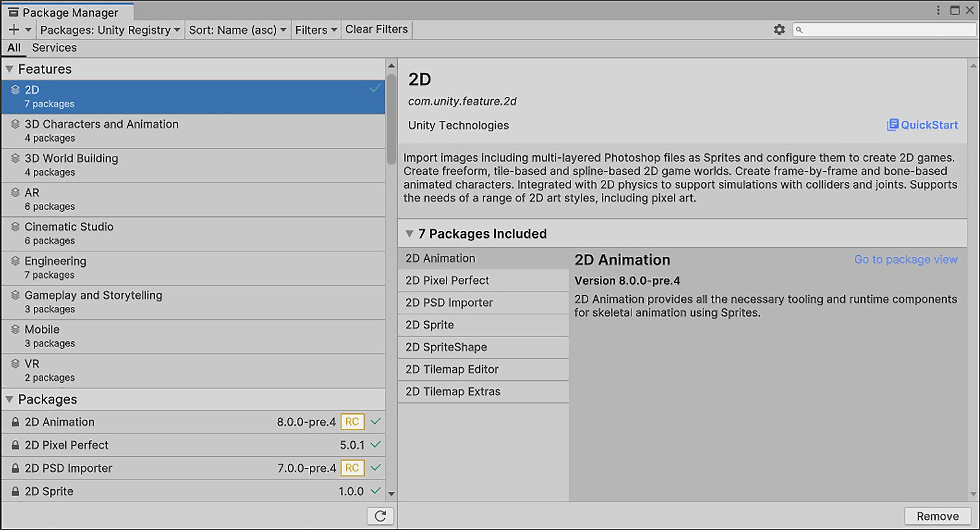Open the settings gear icon
This screenshot has width=980, height=530.
(x=779, y=30)
